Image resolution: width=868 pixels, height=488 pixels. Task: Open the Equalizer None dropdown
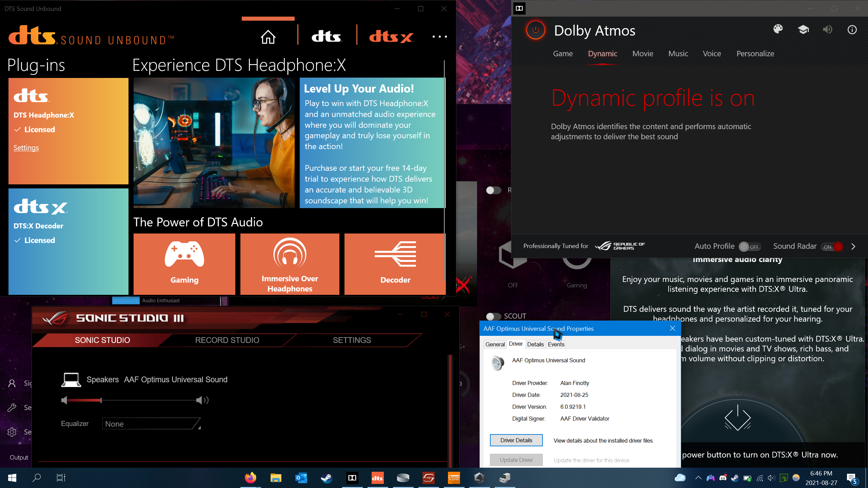(x=152, y=424)
